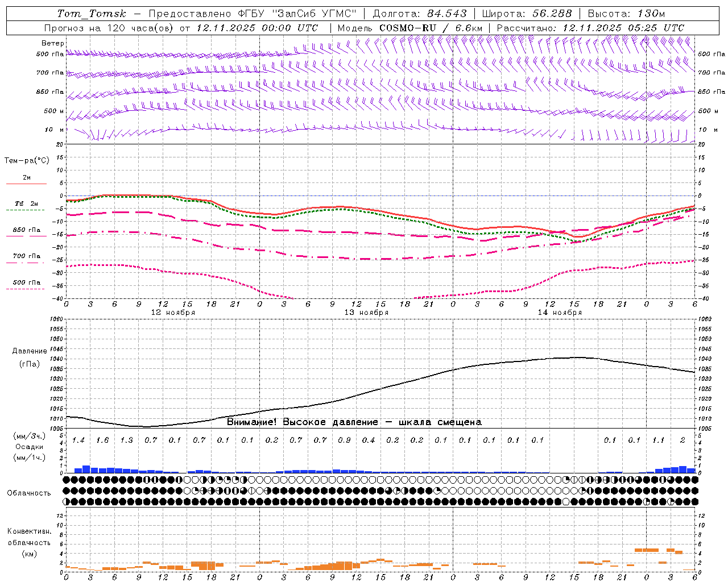This screenshot has width=728, height=582.
Task: Select the elevation text Высота: 130м
Action: pos(626,14)
